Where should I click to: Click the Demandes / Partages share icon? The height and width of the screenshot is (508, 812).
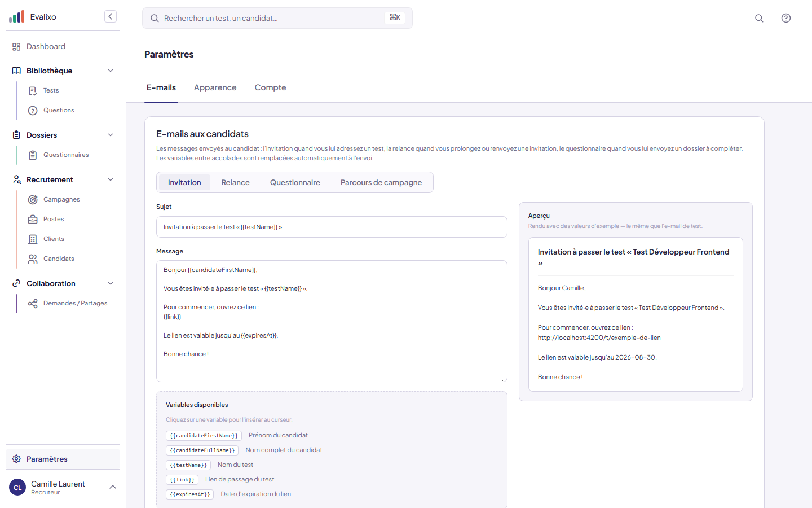pos(33,304)
